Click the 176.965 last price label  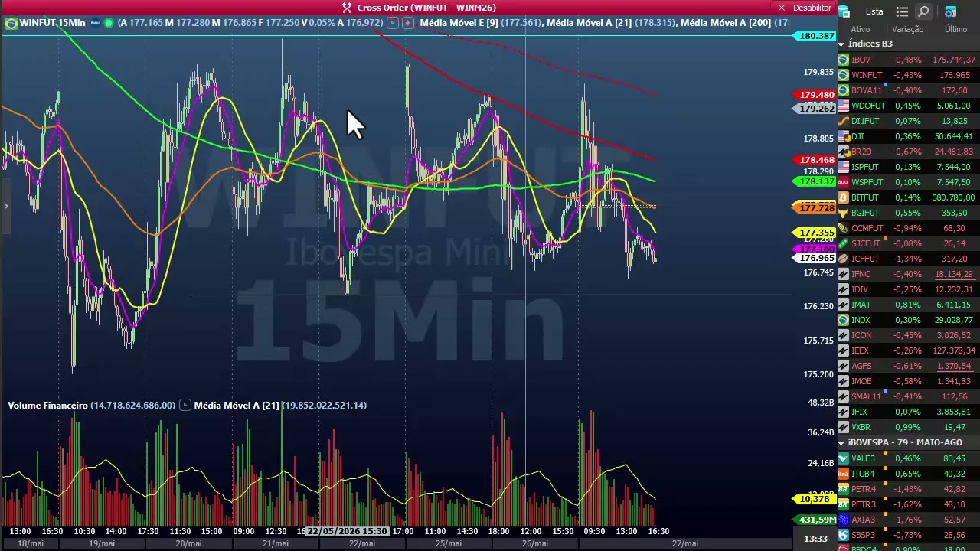[815, 258]
